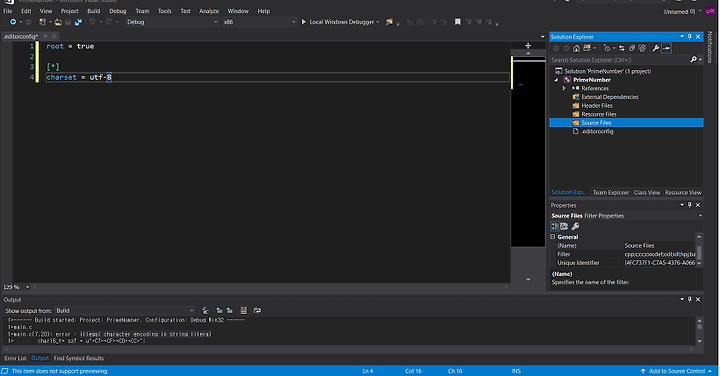
Task: Click the Navigate Backward toolbar icon
Action: (x=13, y=22)
